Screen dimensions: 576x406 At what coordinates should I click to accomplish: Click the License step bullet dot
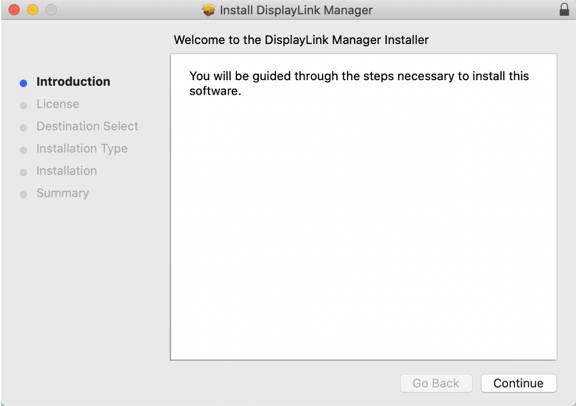[23, 105]
